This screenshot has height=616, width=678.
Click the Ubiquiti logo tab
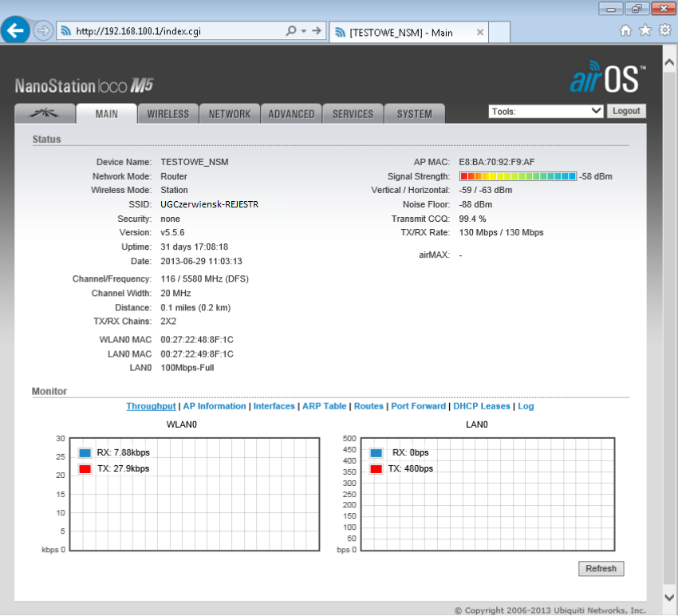coord(45,113)
